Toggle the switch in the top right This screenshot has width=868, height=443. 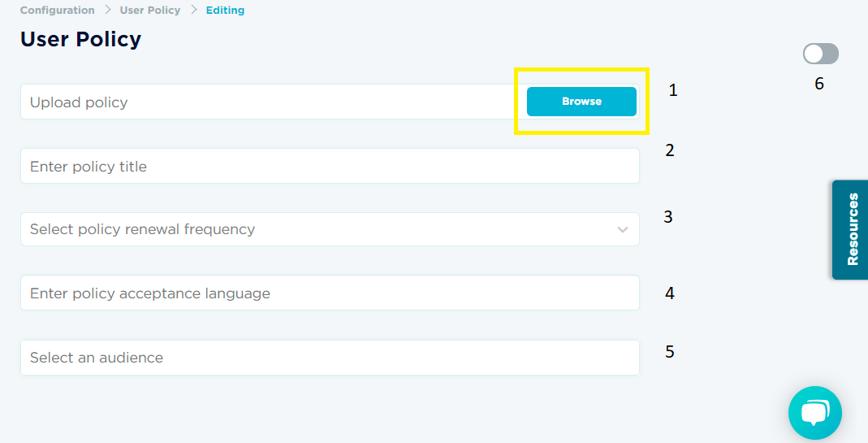820,54
